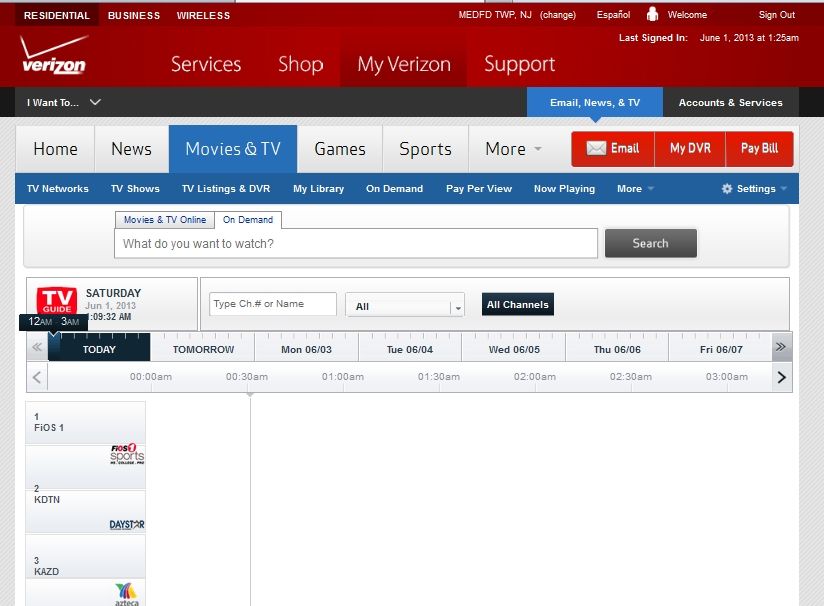The width and height of the screenshot is (824, 606).
Task: Open My Library
Action: (318, 189)
